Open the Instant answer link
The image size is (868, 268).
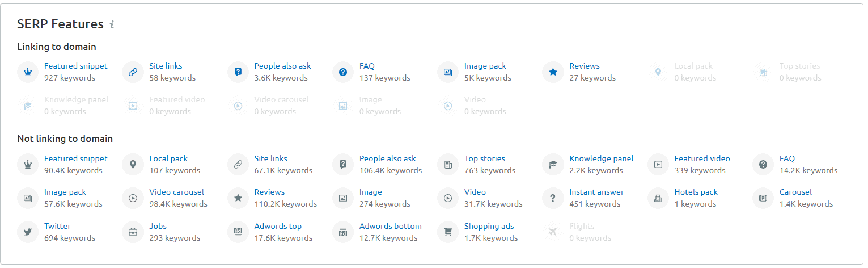pyautogui.click(x=596, y=192)
